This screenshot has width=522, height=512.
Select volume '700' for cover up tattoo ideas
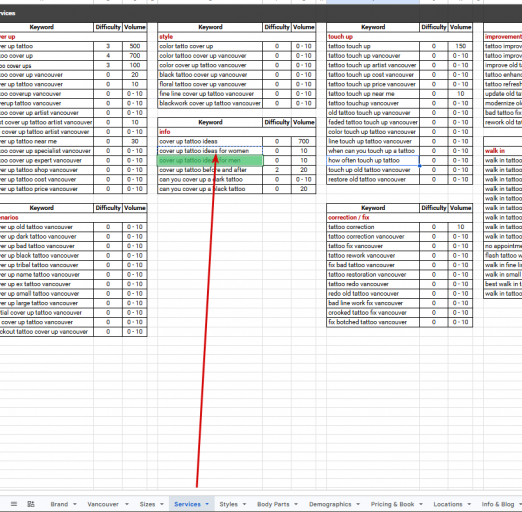(x=303, y=141)
